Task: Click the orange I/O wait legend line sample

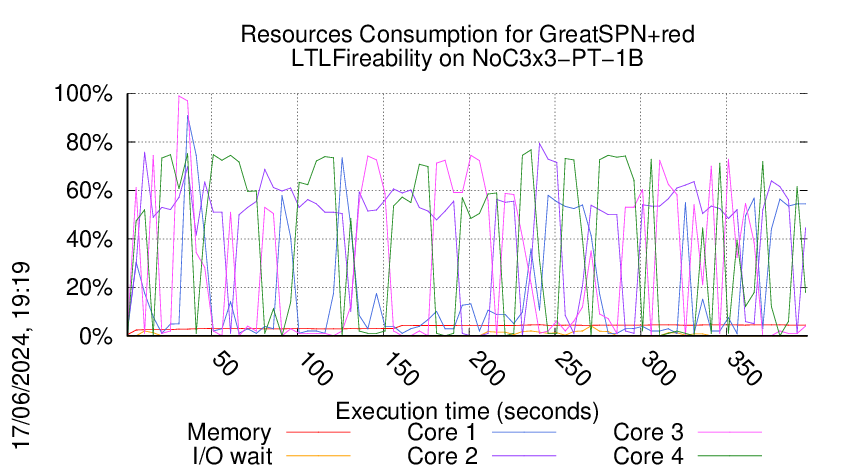Action: (x=318, y=456)
